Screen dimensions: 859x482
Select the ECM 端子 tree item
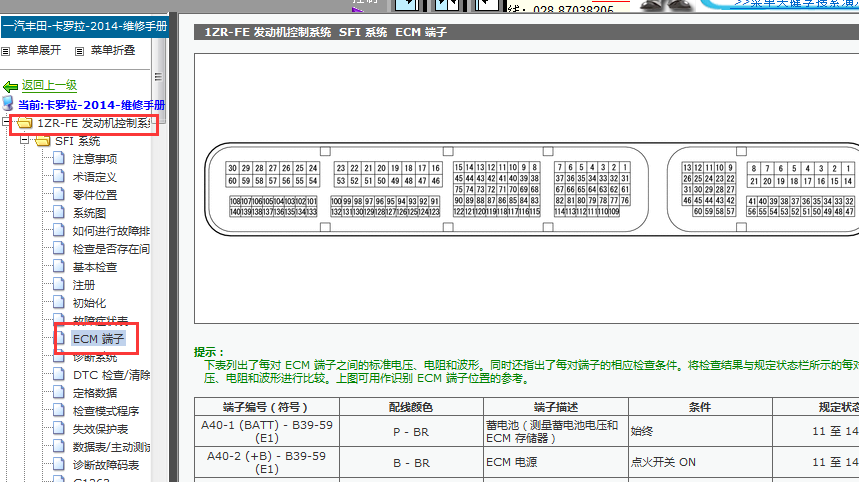(x=99, y=339)
